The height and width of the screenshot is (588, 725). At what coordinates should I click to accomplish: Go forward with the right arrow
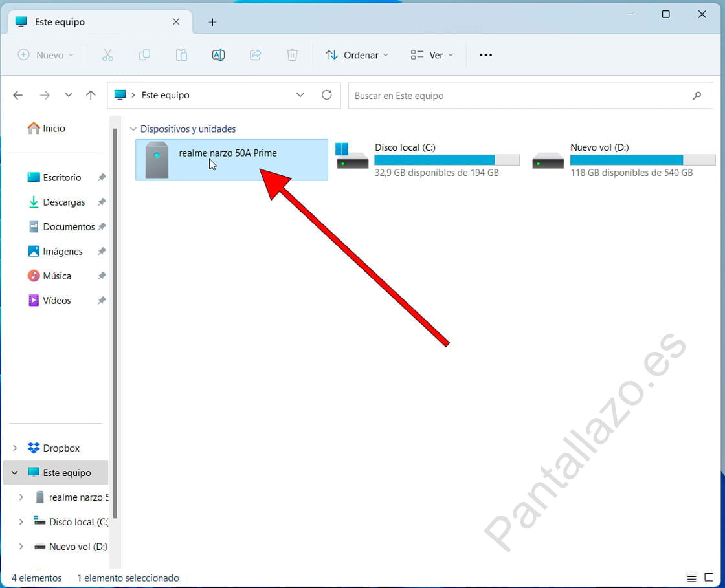[45, 95]
